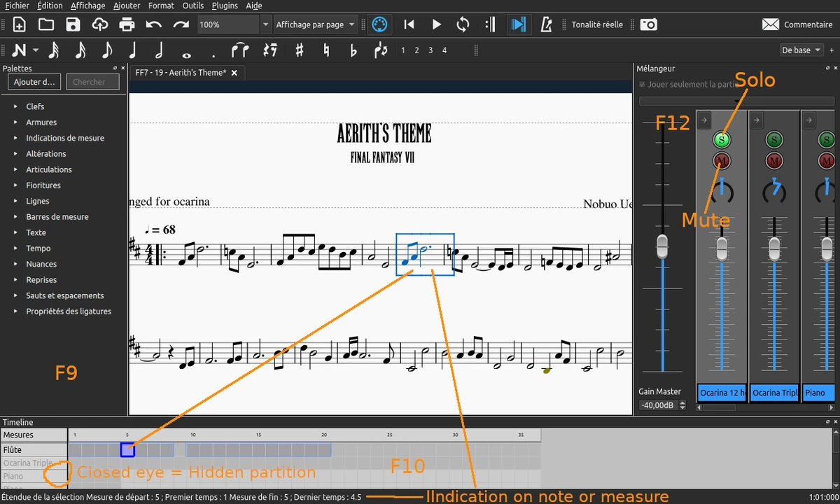Click the 'Ajouter d...' palettes button

click(34, 82)
